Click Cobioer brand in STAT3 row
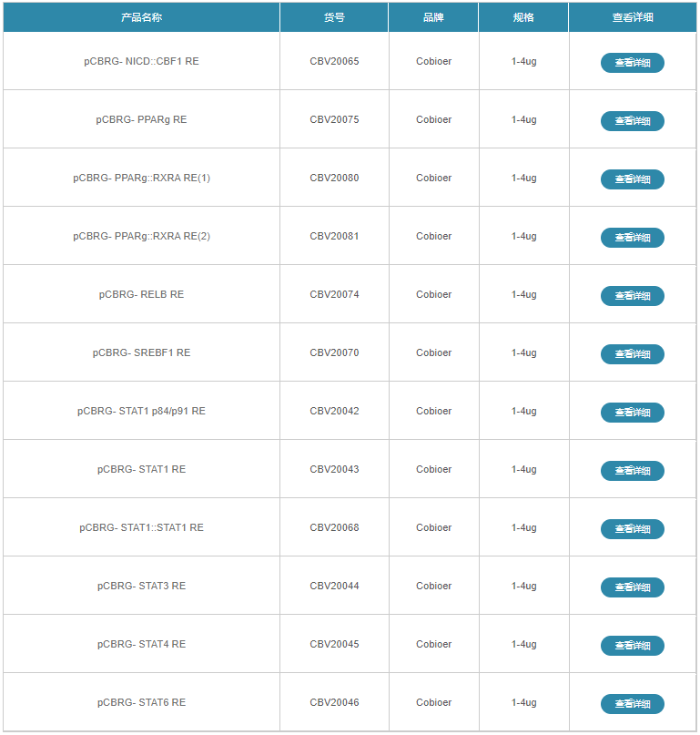Screen dimensions: 700x735 pyautogui.click(x=433, y=587)
